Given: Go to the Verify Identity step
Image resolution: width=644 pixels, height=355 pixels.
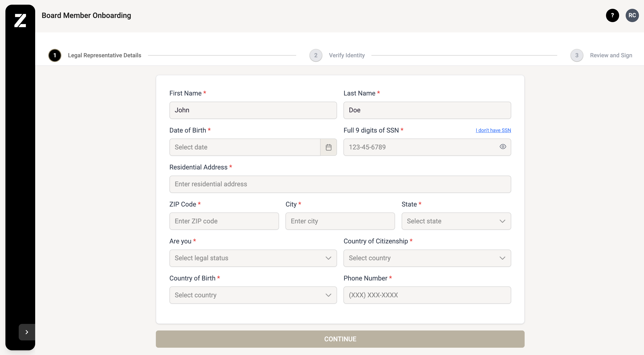Looking at the screenshot, I should (x=347, y=55).
